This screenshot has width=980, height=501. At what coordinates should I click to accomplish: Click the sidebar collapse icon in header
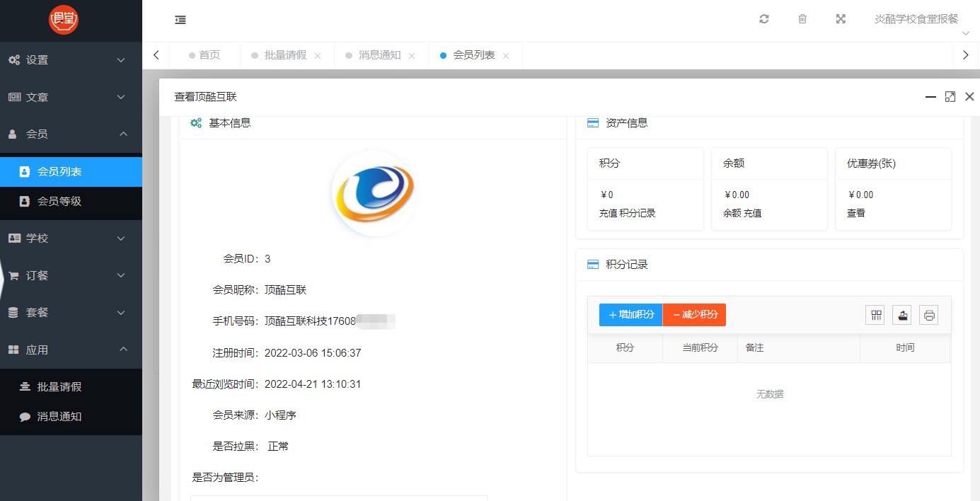(180, 20)
